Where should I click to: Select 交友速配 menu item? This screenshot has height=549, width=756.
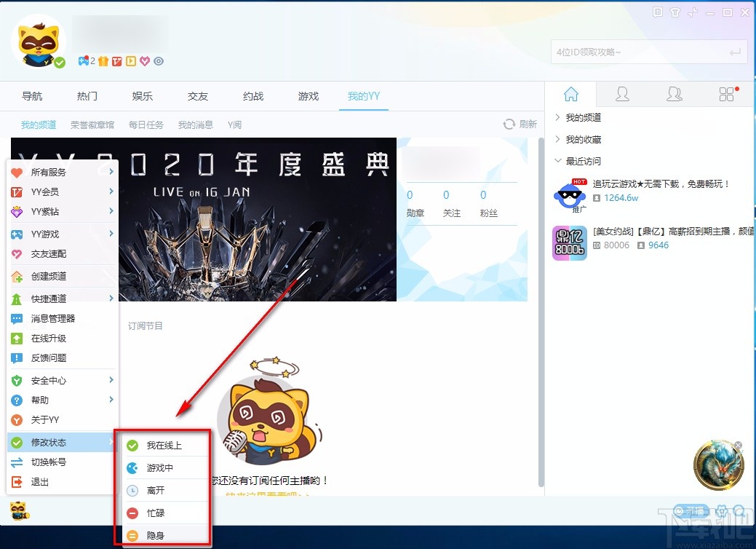(x=63, y=254)
